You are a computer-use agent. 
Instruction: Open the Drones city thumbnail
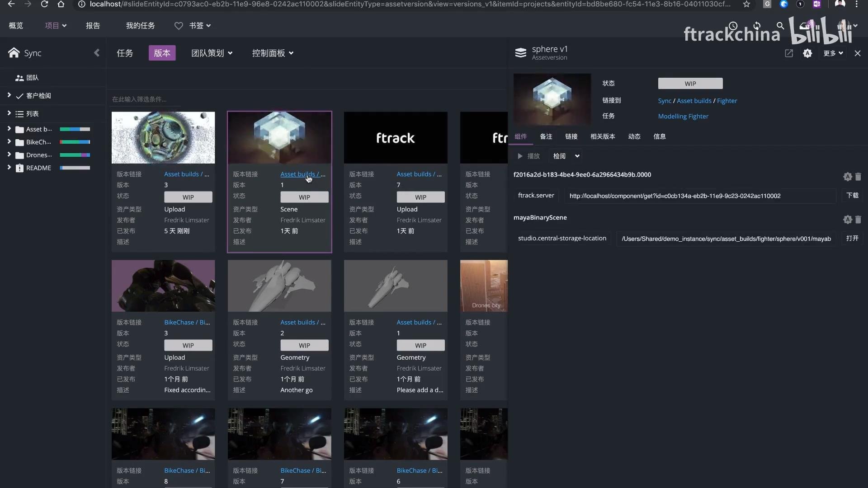point(484,286)
